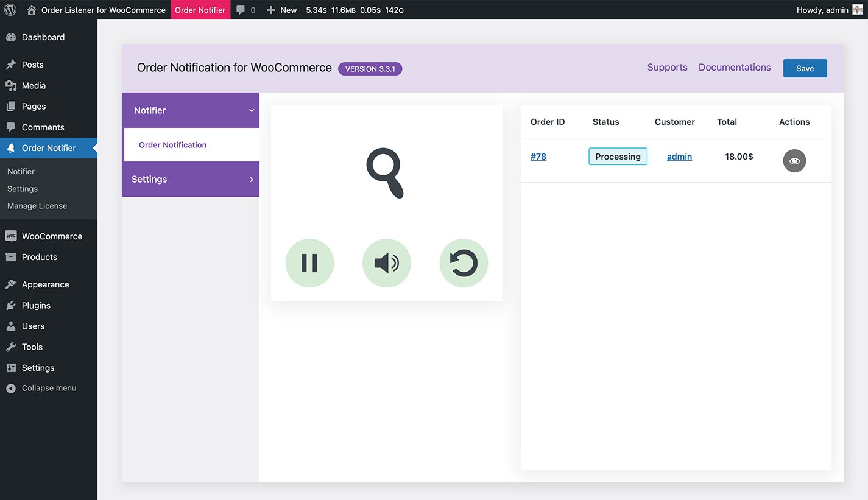Image resolution: width=868 pixels, height=500 pixels.
Task: Click the Actions column header
Action: pos(794,122)
